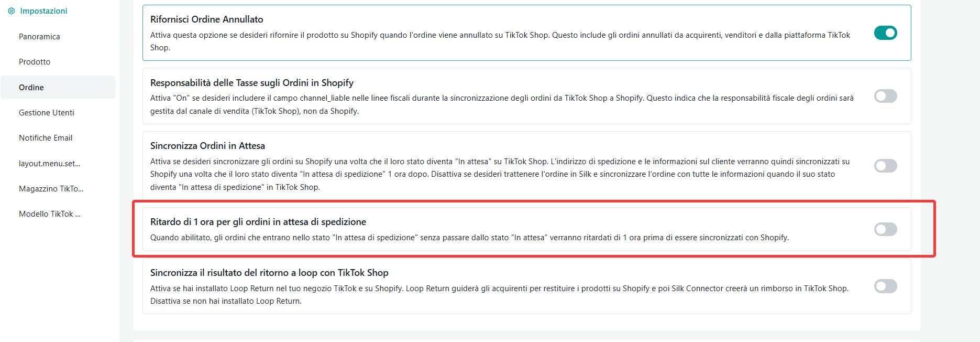The height and width of the screenshot is (342, 980).
Task: Disable the Rifornisci Ordine Annullato toggle
Action: point(885,33)
